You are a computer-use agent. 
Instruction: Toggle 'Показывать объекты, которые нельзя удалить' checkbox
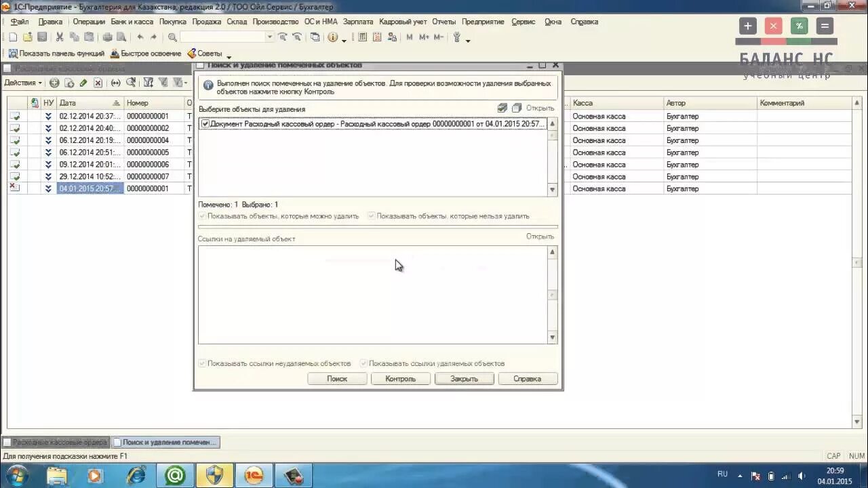[x=371, y=216]
